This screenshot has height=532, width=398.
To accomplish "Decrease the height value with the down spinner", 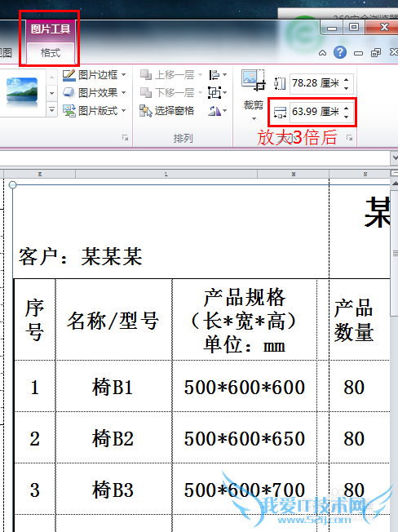I will 346,88.
